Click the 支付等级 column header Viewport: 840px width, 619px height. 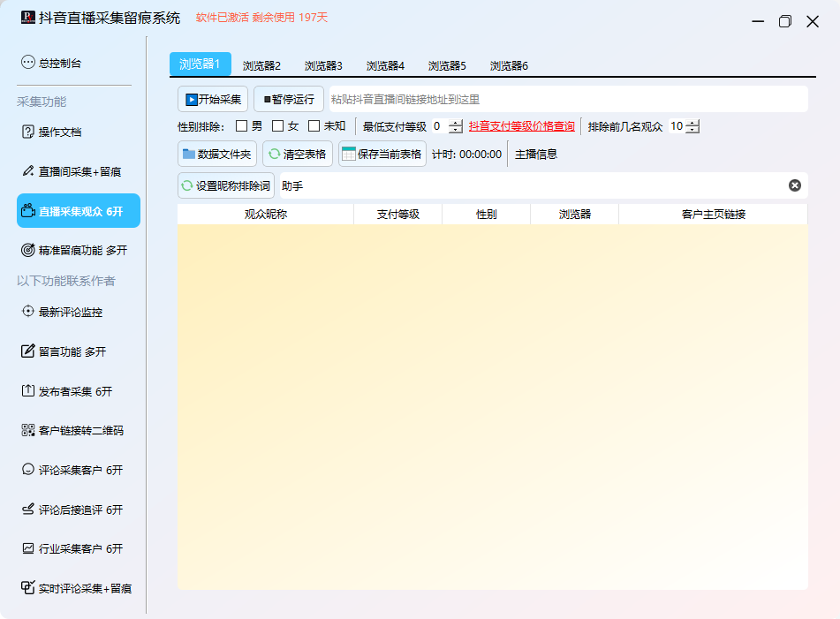(398, 215)
